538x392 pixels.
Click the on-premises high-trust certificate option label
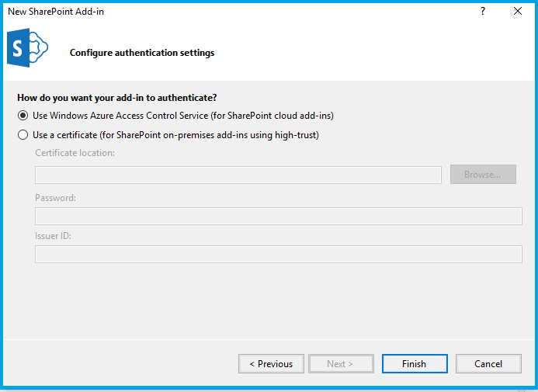(x=175, y=135)
